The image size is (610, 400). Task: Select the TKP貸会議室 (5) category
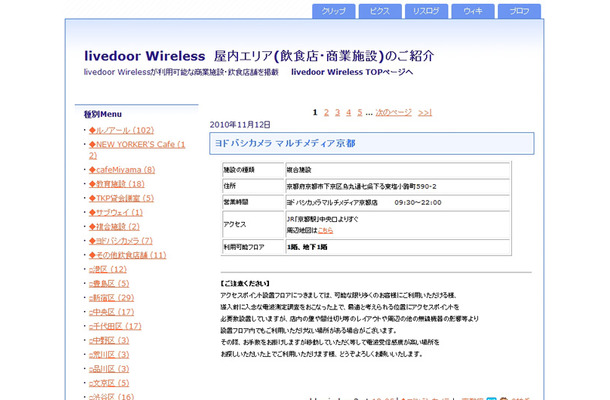tap(121, 198)
